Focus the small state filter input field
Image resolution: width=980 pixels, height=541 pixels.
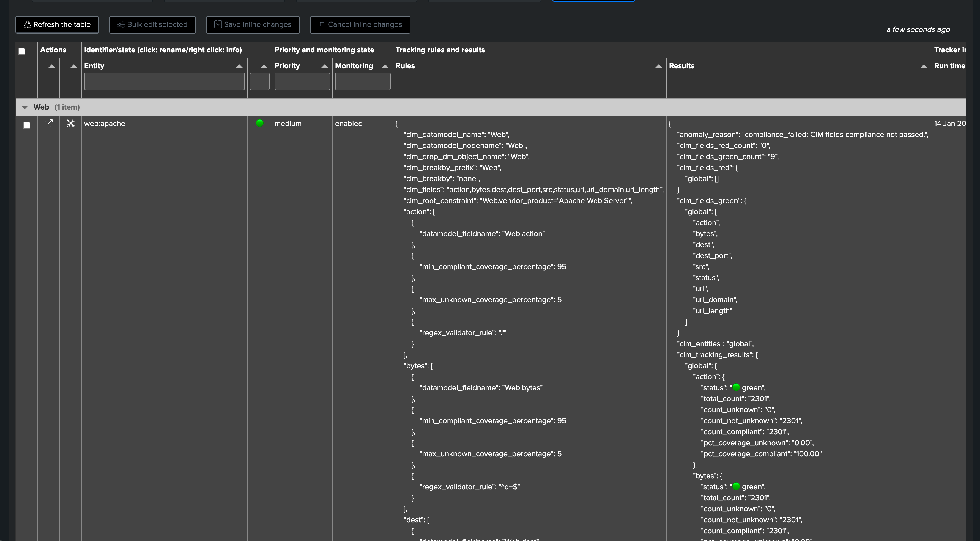(259, 81)
